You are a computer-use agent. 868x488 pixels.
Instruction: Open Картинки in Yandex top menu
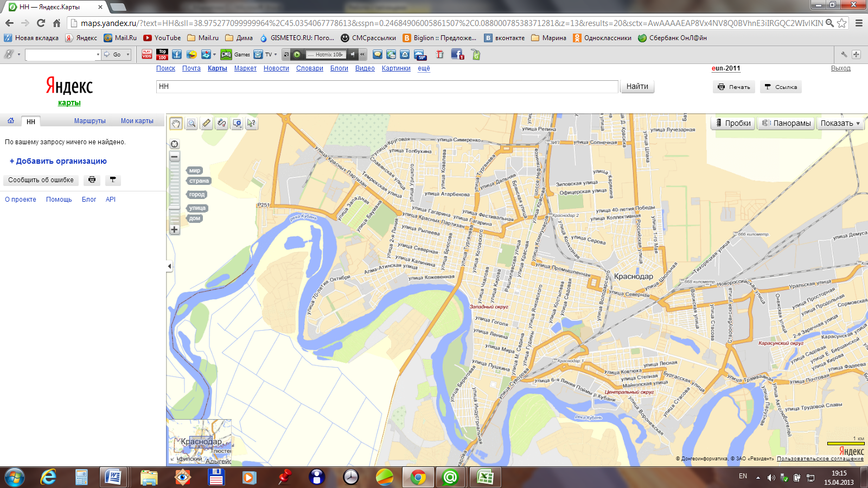[x=396, y=68]
